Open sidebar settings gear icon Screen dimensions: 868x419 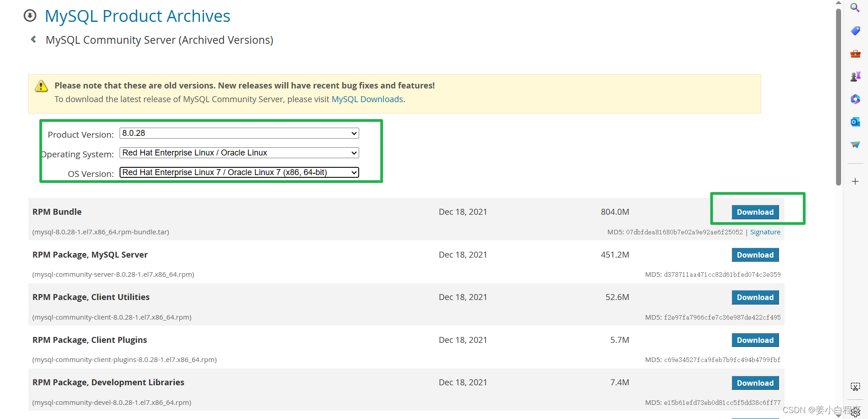click(x=856, y=413)
